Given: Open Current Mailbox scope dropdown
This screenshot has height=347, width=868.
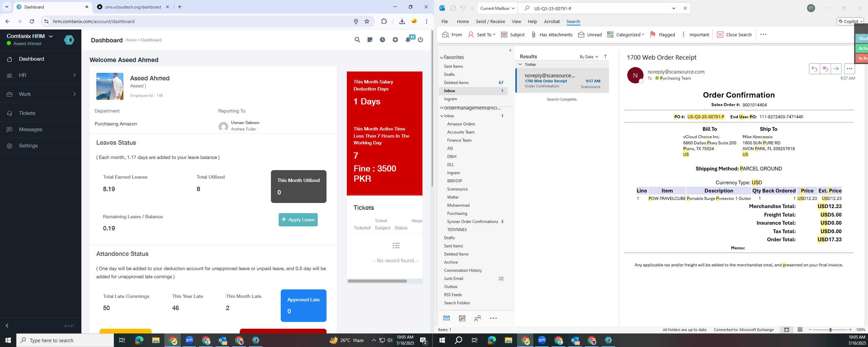Looking at the screenshot, I should 497,8.
